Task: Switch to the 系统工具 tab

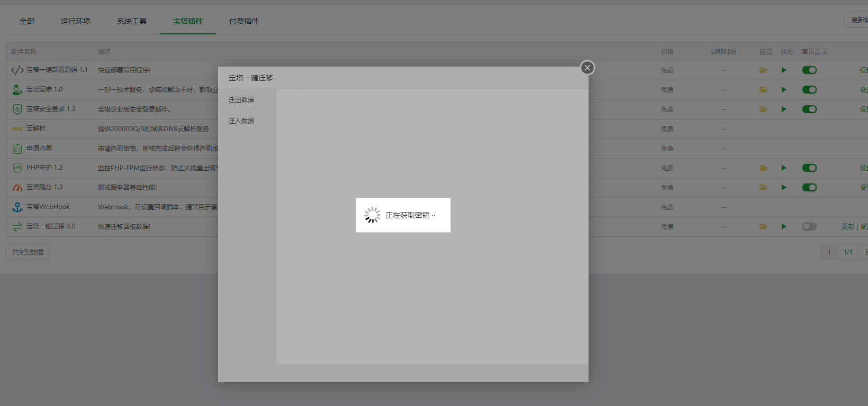Action: 132,21
